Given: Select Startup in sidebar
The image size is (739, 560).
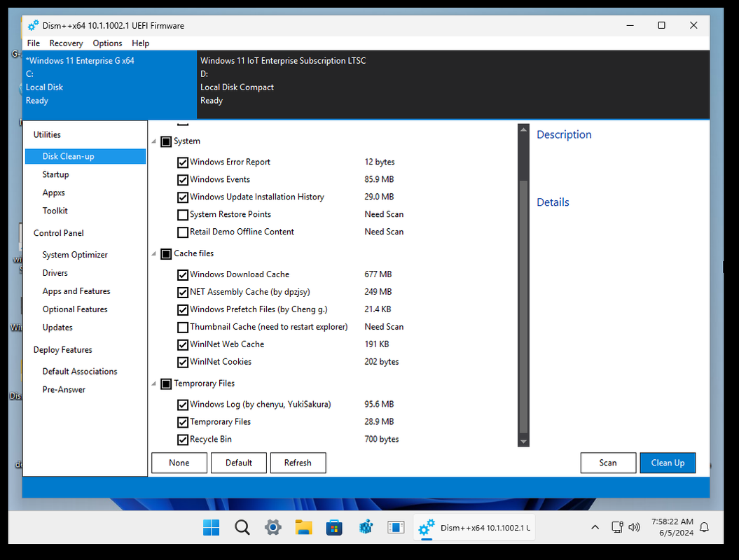Looking at the screenshot, I should (x=55, y=174).
